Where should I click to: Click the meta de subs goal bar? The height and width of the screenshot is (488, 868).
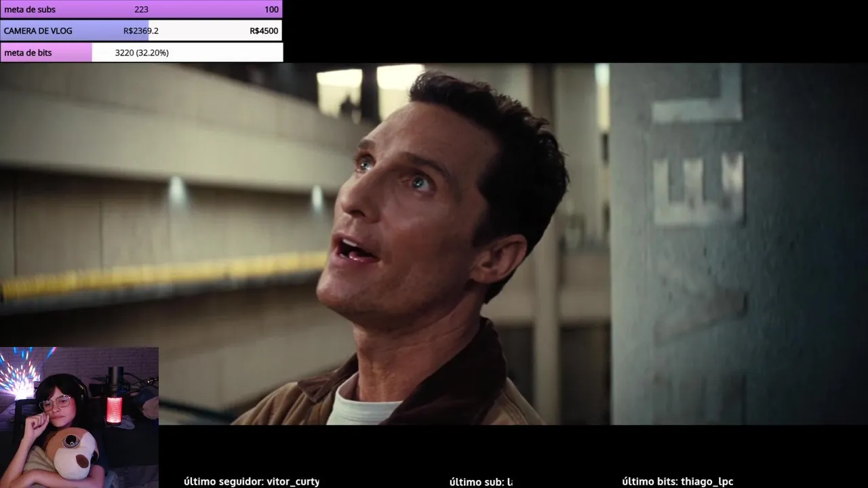(x=141, y=9)
